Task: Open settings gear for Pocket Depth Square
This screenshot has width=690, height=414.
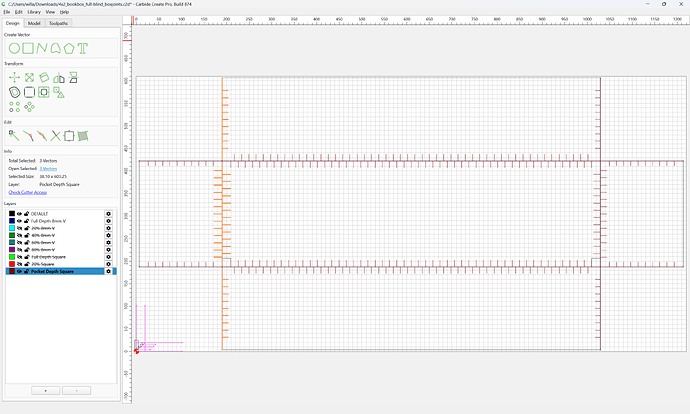Action: coord(108,271)
